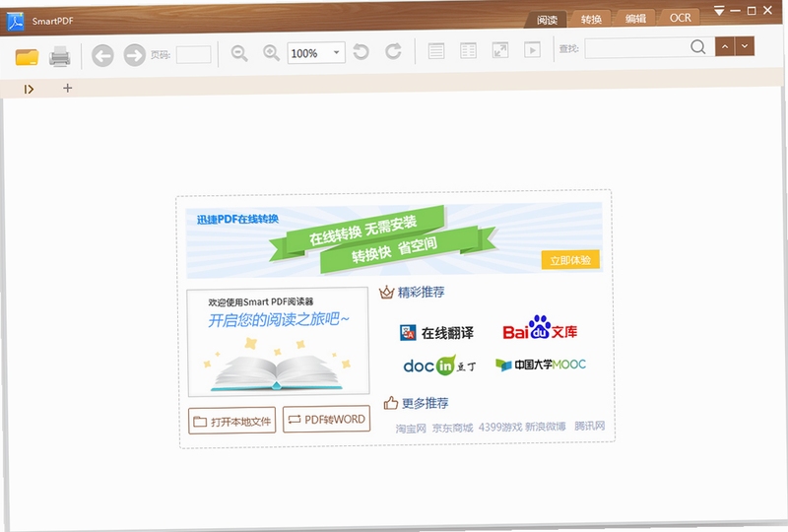
Task: Select two-page view icon
Action: [x=468, y=50]
